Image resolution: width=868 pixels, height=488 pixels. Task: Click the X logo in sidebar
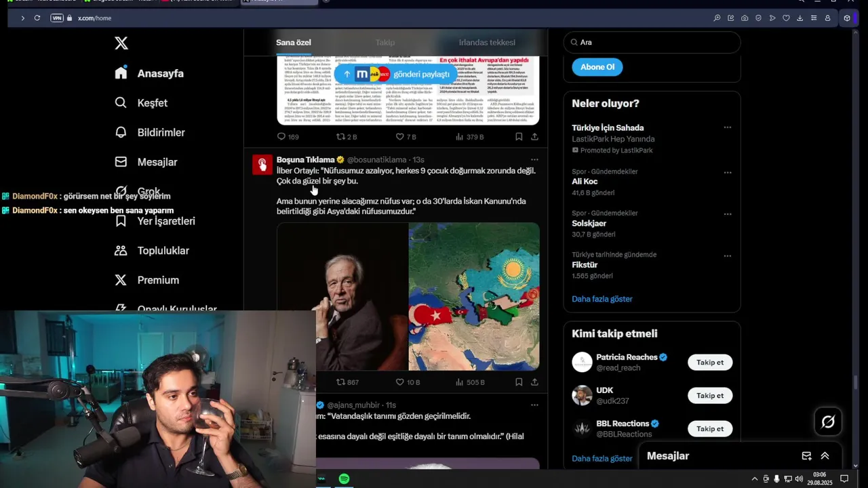pos(121,43)
